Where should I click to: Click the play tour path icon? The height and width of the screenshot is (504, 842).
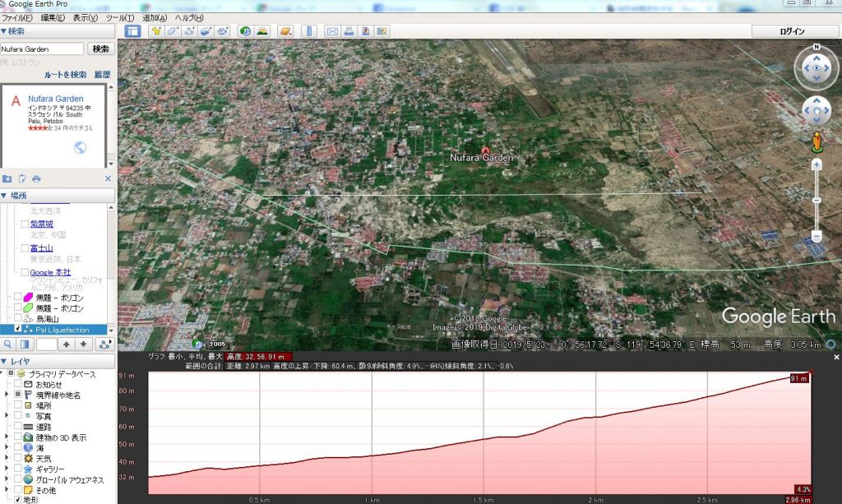(x=104, y=344)
